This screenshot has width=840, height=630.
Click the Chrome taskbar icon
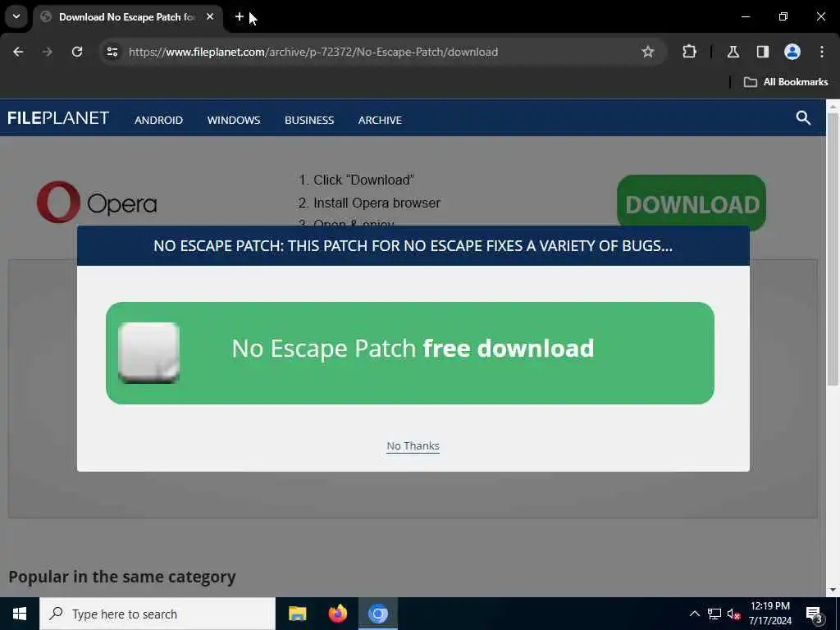point(377,614)
